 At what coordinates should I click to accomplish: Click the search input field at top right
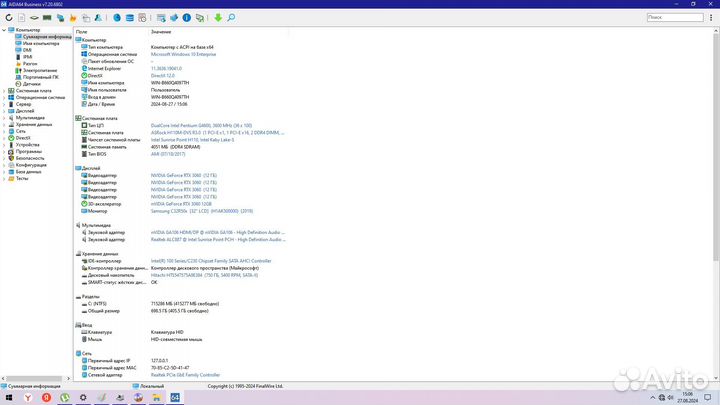click(x=681, y=17)
